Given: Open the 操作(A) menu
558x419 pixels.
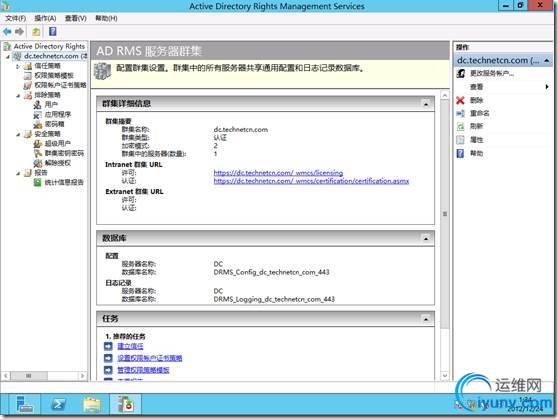Looking at the screenshot, I should [x=45, y=18].
